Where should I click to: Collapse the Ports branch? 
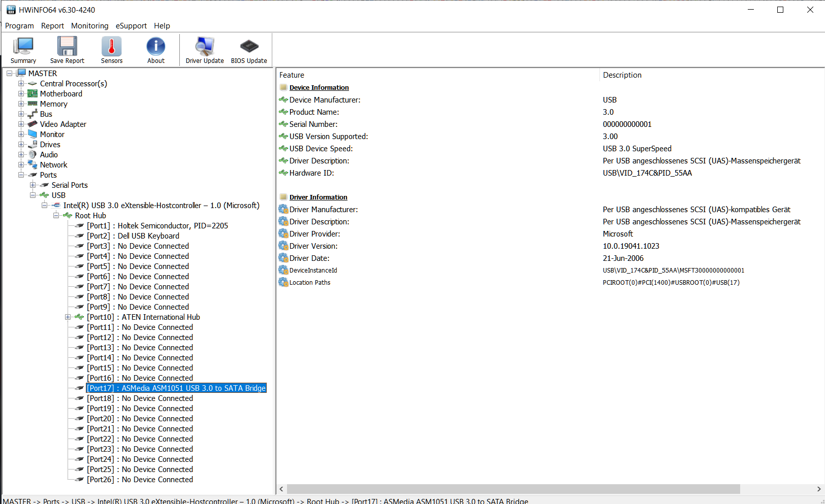(21, 175)
